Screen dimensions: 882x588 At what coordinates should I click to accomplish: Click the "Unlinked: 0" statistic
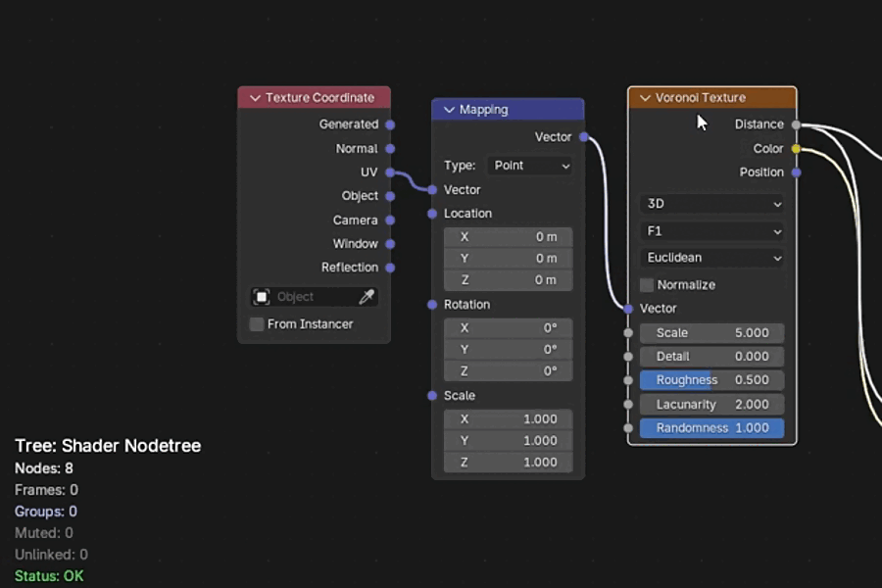51,555
